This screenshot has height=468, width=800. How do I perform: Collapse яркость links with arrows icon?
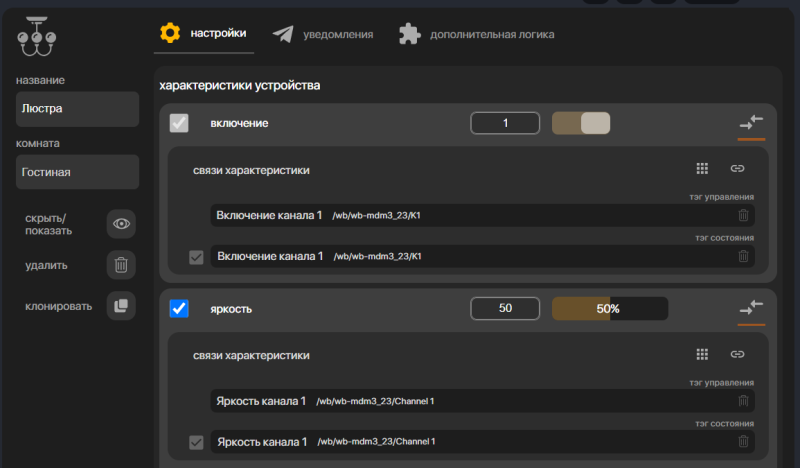tap(751, 308)
